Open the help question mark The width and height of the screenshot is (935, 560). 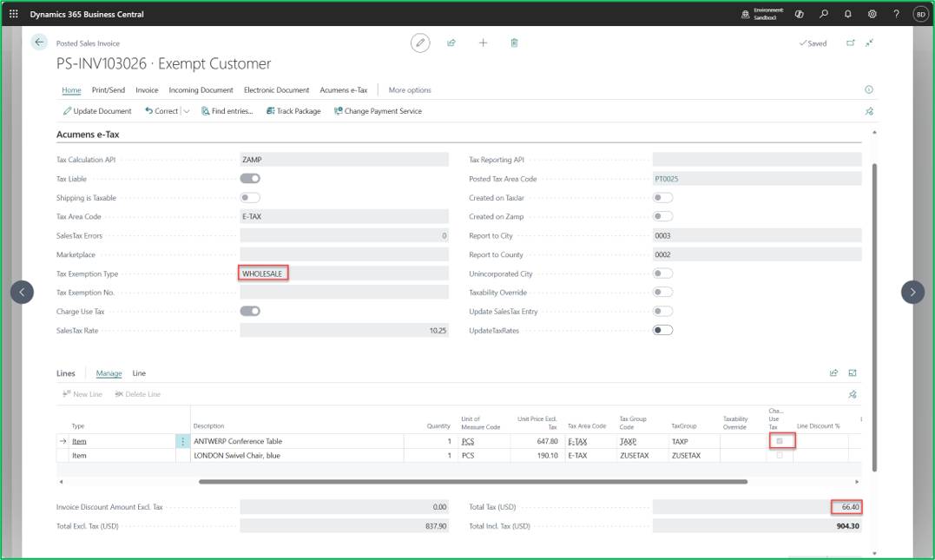click(x=896, y=14)
